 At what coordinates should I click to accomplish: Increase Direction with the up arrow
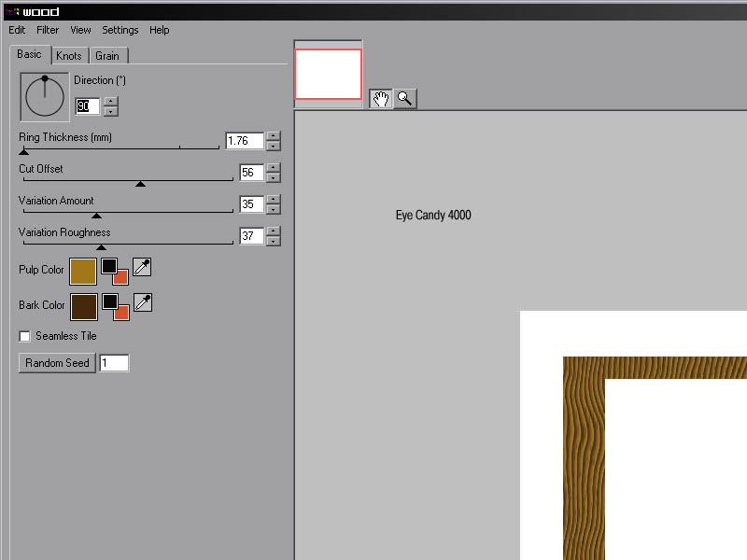pos(110,101)
